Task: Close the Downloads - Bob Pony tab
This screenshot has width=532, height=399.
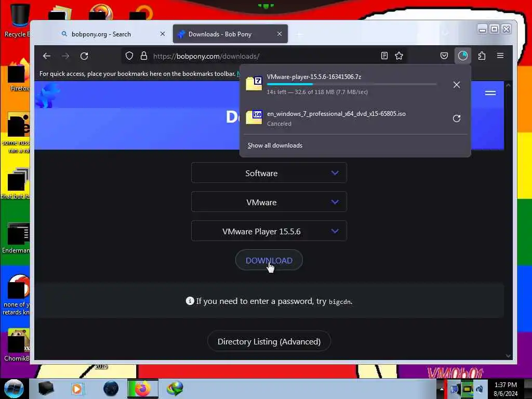Action: point(280,34)
